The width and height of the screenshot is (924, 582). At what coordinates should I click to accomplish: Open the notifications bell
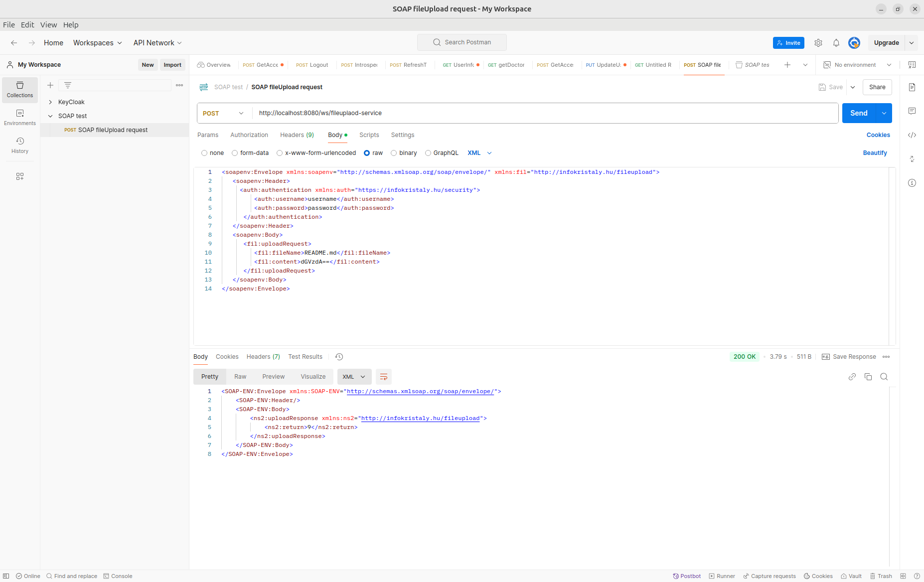(x=836, y=43)
